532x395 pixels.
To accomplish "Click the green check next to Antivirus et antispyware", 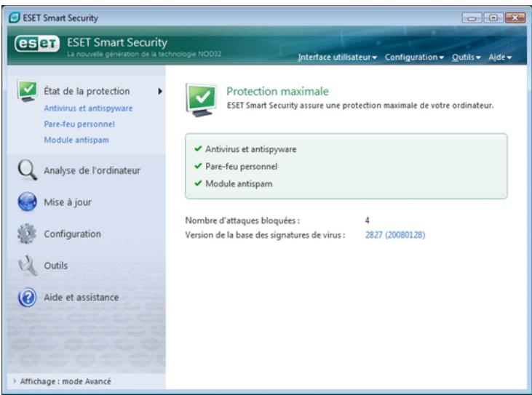I will (x=198, y=148).
